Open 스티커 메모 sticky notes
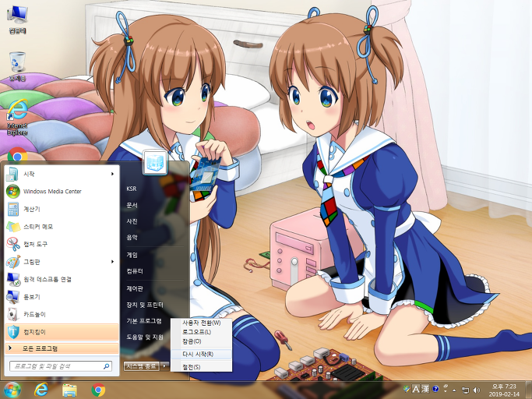Image resolution: width=532 pixels, height=399 pixels. pyautogui.click(x=62, y=227)
